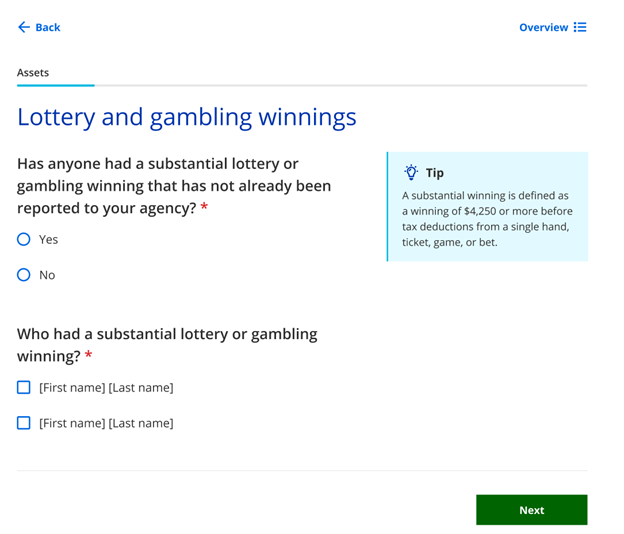Viewport: 624px width, 534px height.
Task: Click the 'Has anyone had a substantial' question
Action: point(174,185)
